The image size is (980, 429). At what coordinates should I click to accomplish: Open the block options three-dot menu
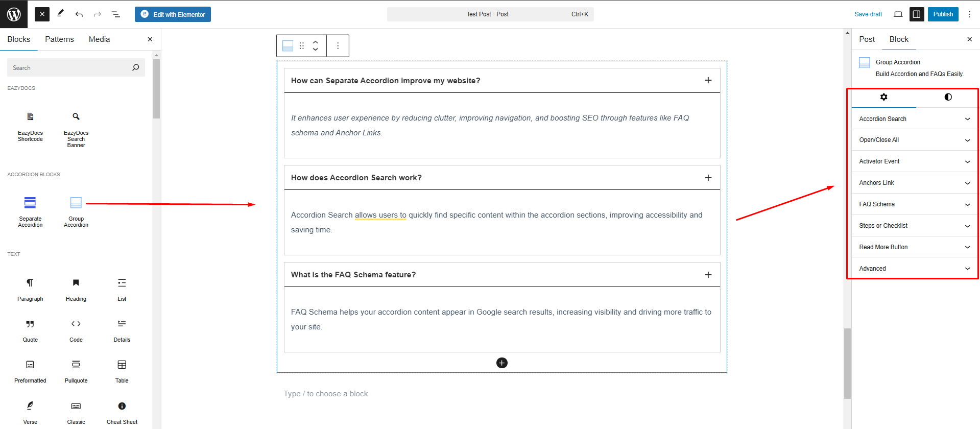pyautogui.click(x=338, y=46)
